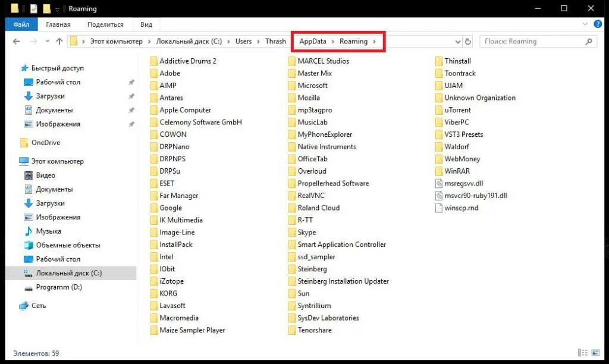Viewport: 609px width, 364px height.
Task: Expand the ribbon with the chevron
Action: pyautogui.click(x=585, y=24)
